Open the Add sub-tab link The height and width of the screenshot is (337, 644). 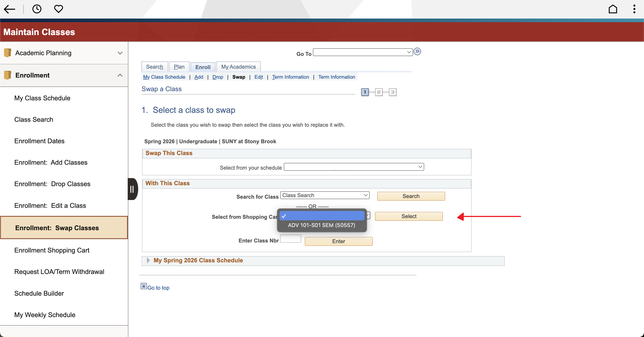[199, 77]
